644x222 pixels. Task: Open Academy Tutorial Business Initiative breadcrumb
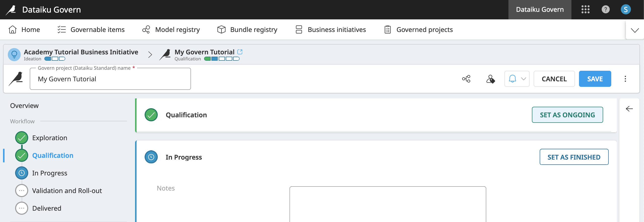pos(81,52)
